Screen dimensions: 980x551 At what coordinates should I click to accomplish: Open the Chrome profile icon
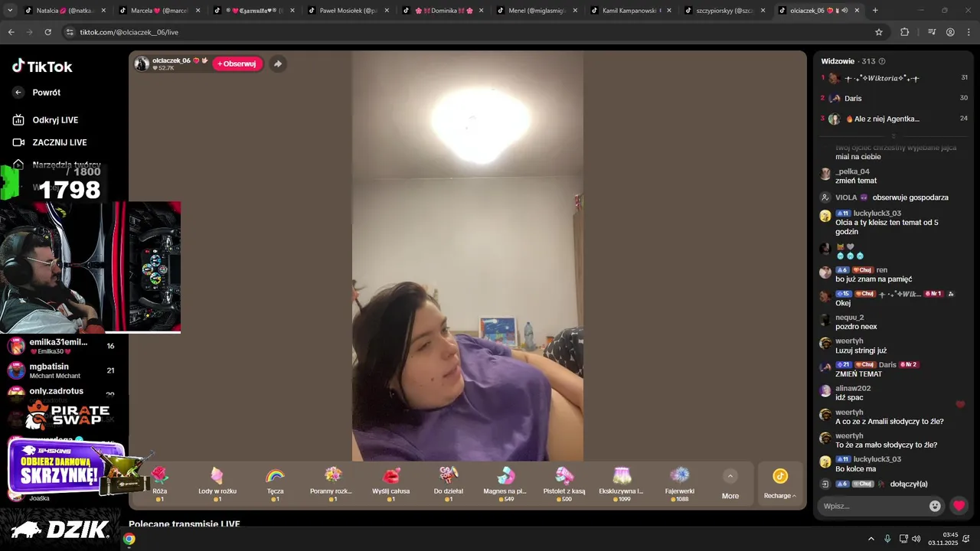click(x=950, y=32)
